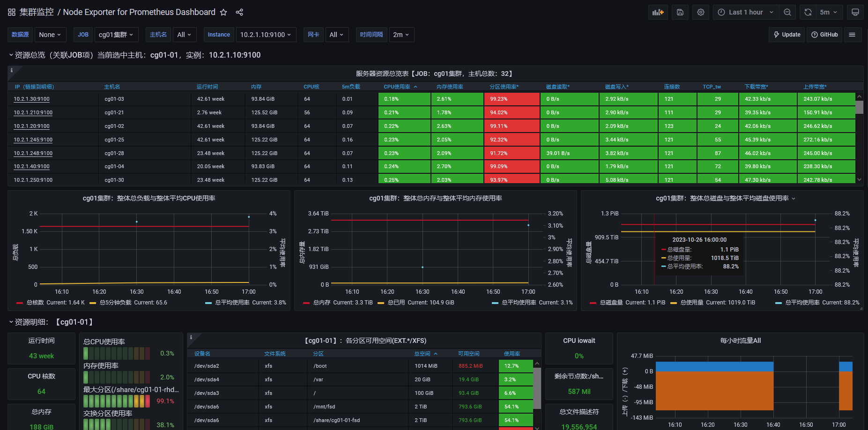Open the 10.2.1.210:9100 detail link
This screenshot has height=430, width=868.
pos(33,112)
